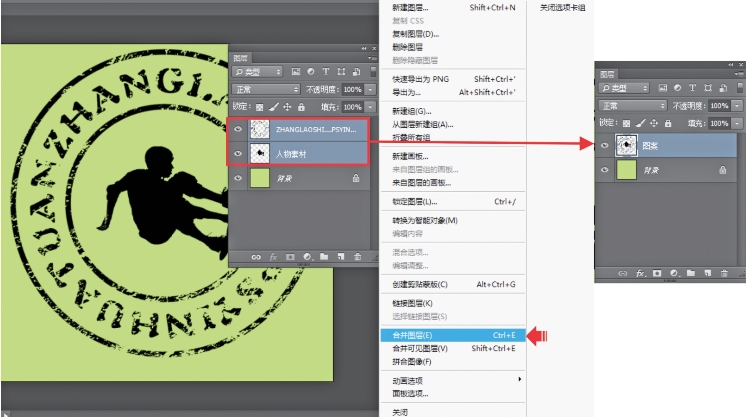The height and width of the screenshot is (417, 746).
Task: Select the 图案 layer thumbnail
Action: pos(626,145)
